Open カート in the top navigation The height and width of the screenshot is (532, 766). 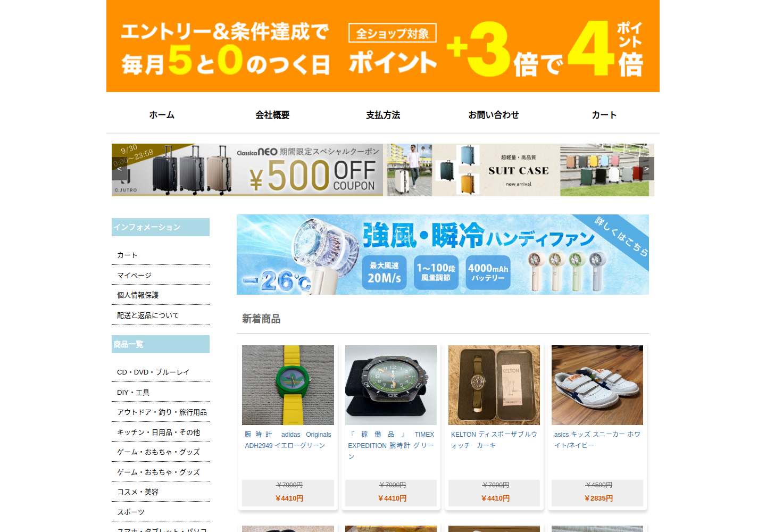[x=604, y=115]
